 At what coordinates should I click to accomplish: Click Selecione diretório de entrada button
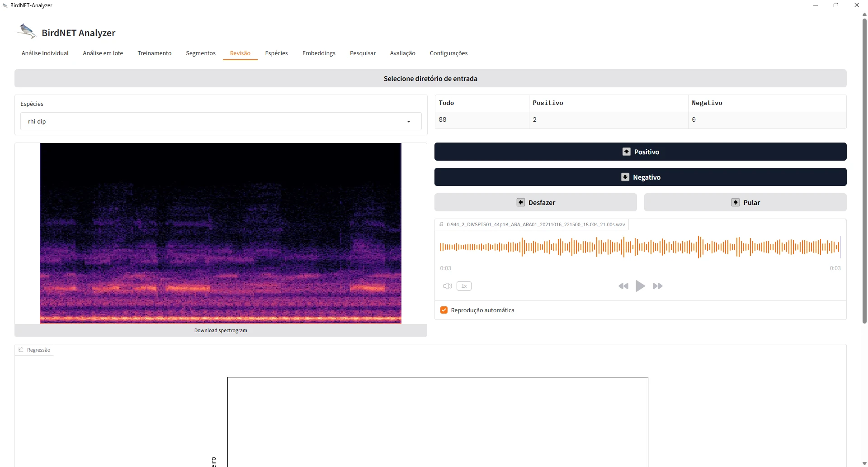tap(430, 78)
